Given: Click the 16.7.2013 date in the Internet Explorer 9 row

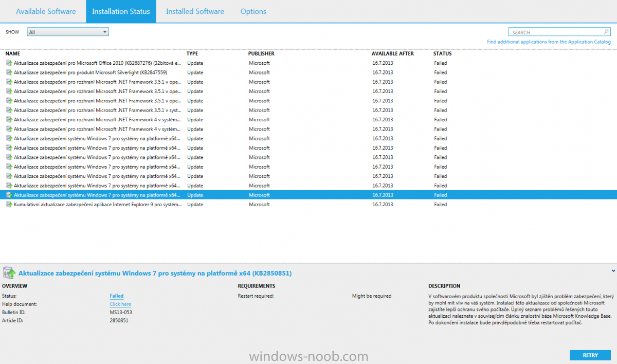Looking at the screenshot, I should click(383, 205).
